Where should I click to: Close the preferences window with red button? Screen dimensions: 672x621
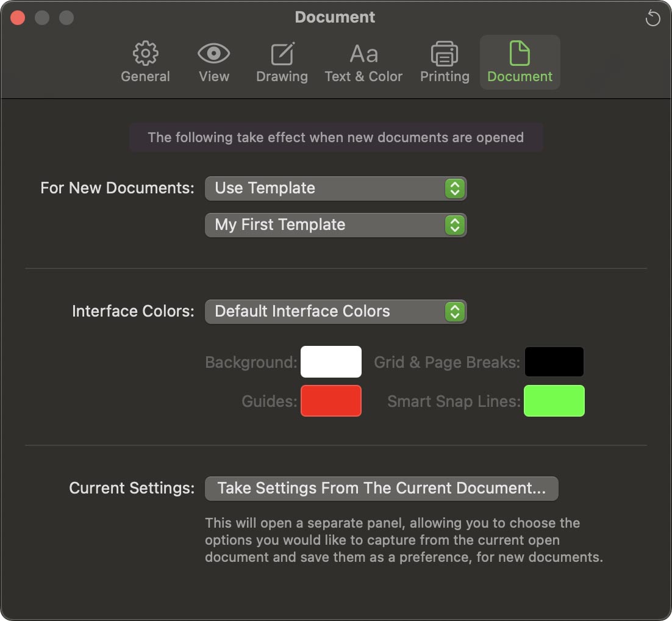[x=18, y=18]
